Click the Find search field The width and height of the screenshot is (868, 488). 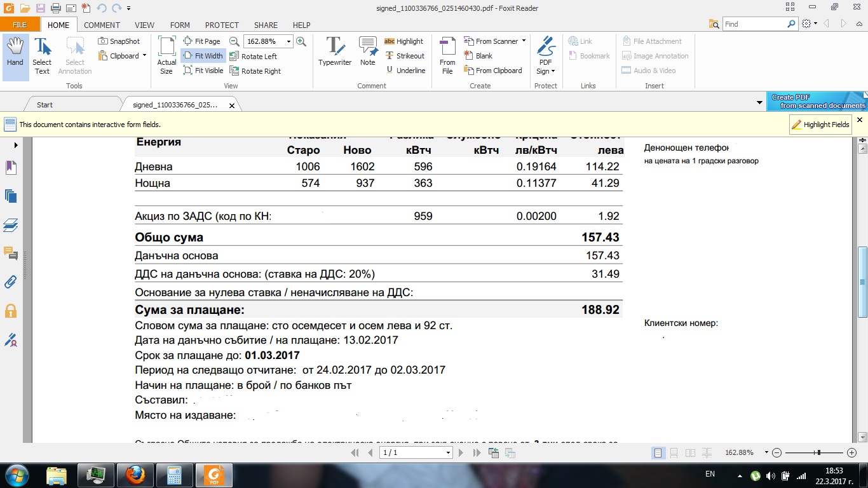tap(755, 24)
